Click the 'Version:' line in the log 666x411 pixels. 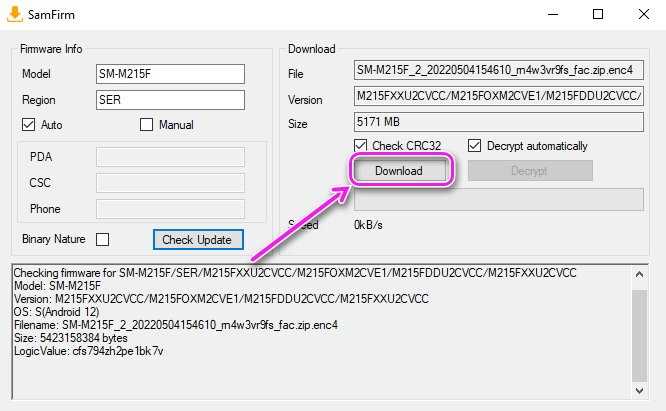click(221, 299)
